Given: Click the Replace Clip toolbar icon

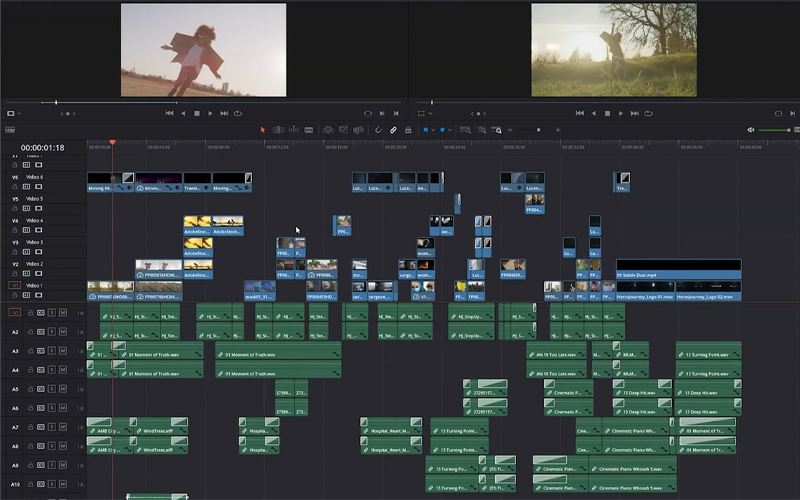Looking at the screenshot, I should coord(359,130).
